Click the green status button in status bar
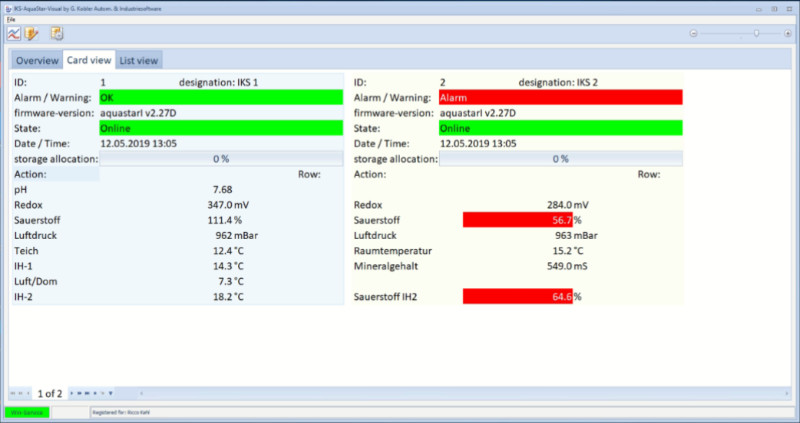 (28, 412)
